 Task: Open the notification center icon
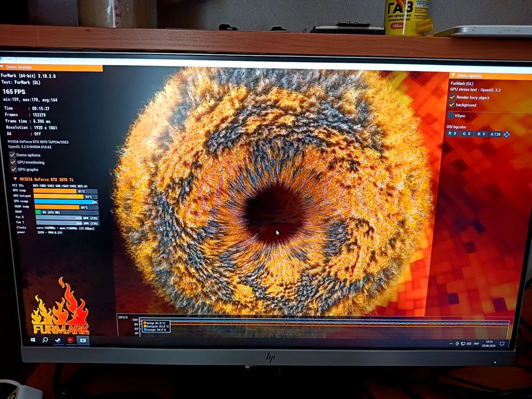pos(502,344)
